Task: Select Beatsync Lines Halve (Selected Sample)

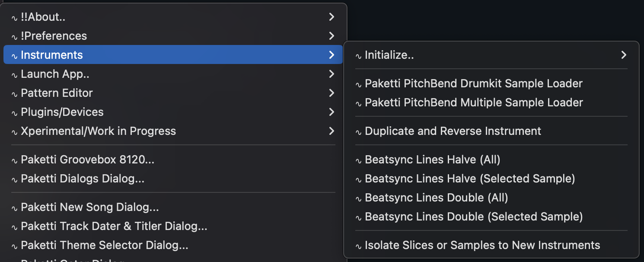Action: [470, 179]
